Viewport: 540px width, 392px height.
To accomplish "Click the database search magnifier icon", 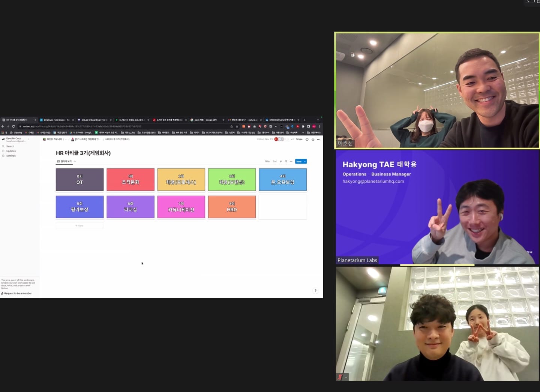I will click(x=286, y=161).
